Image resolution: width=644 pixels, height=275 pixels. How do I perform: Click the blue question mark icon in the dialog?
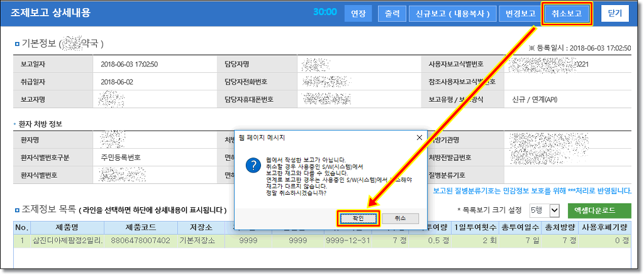point(253,165)
